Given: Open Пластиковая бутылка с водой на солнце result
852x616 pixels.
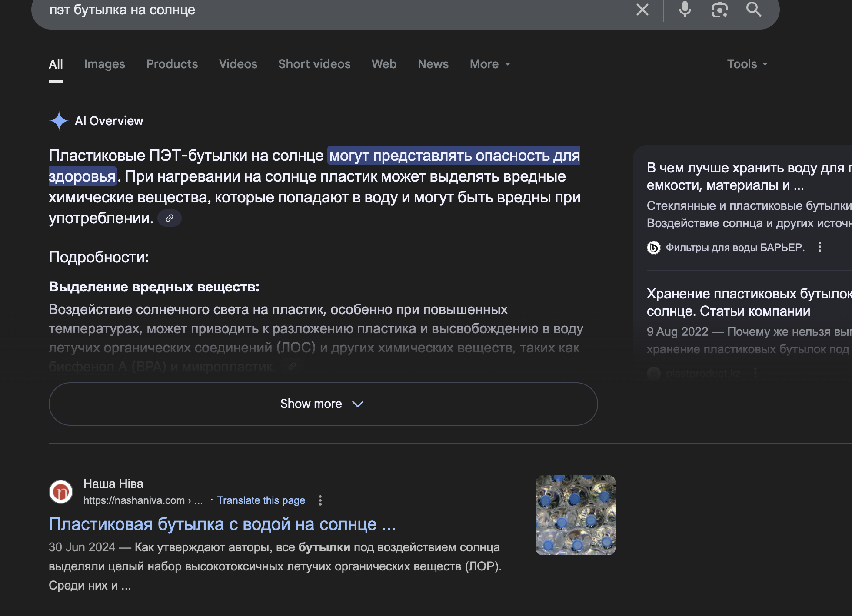Looking at the screenshot, I should click(222, 524).
